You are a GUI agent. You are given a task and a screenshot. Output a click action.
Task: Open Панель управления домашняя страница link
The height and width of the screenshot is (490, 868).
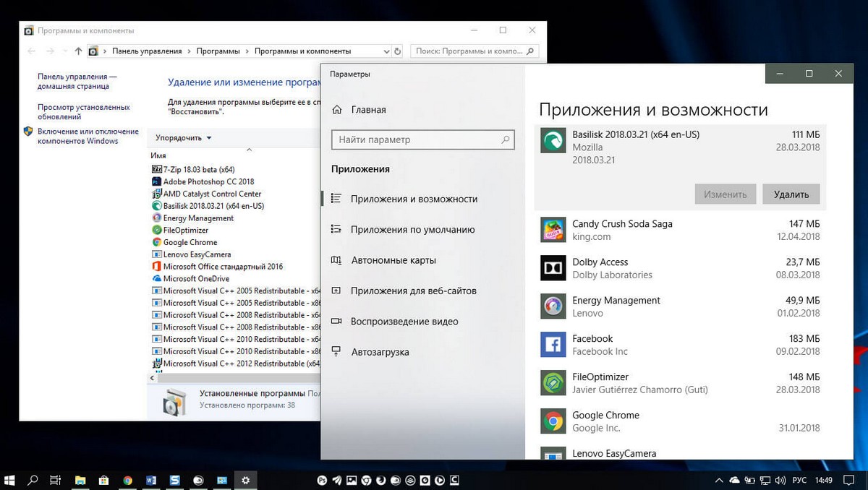(x=77, y=81)
